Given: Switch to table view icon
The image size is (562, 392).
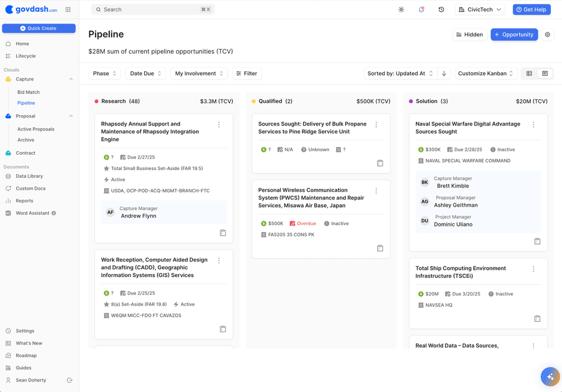Looking at the screenshot, I should [529, 73].
